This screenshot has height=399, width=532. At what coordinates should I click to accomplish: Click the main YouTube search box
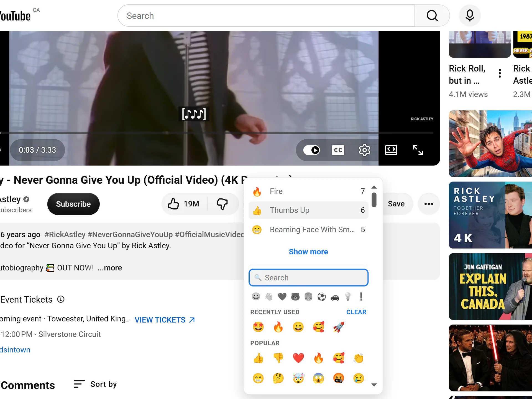tap(266, 16)
